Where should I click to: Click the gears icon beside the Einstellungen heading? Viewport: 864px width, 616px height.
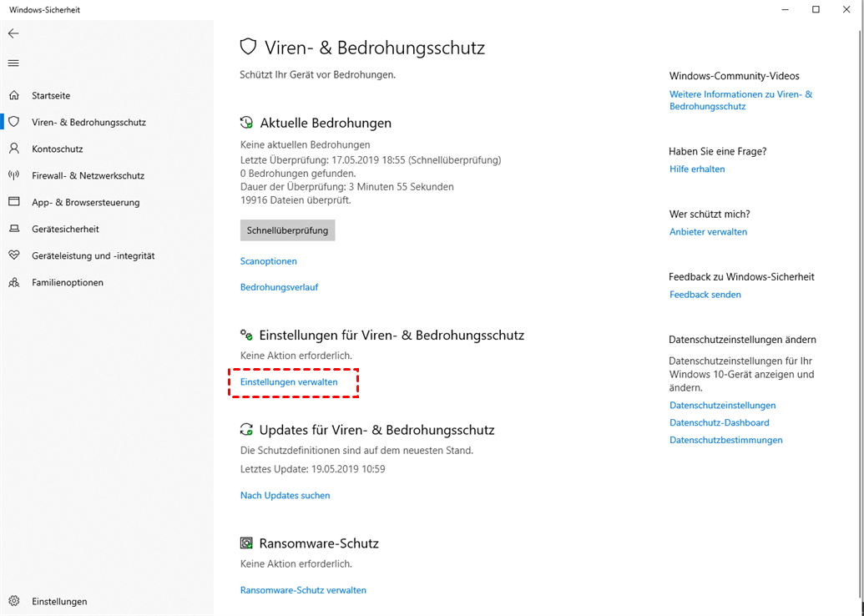pos(246,335)
